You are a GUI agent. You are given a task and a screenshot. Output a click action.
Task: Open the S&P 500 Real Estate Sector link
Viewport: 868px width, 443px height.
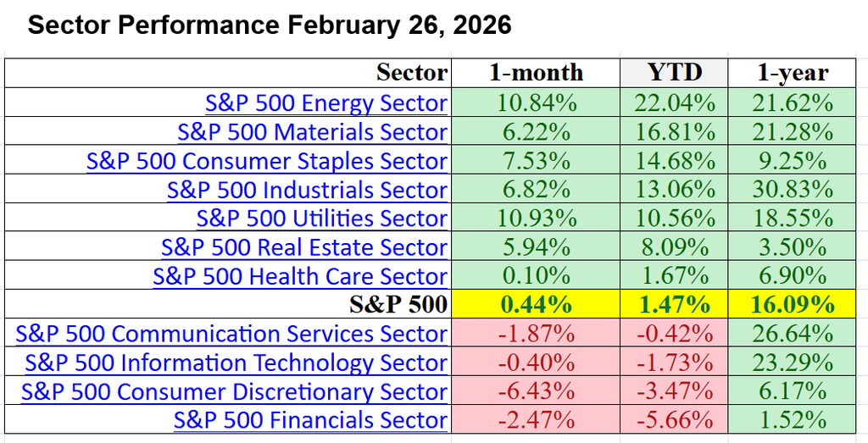pos(303,247)
